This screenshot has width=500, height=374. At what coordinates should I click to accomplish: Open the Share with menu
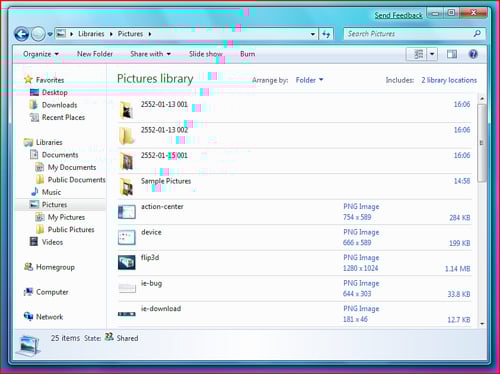click(150, 54)
